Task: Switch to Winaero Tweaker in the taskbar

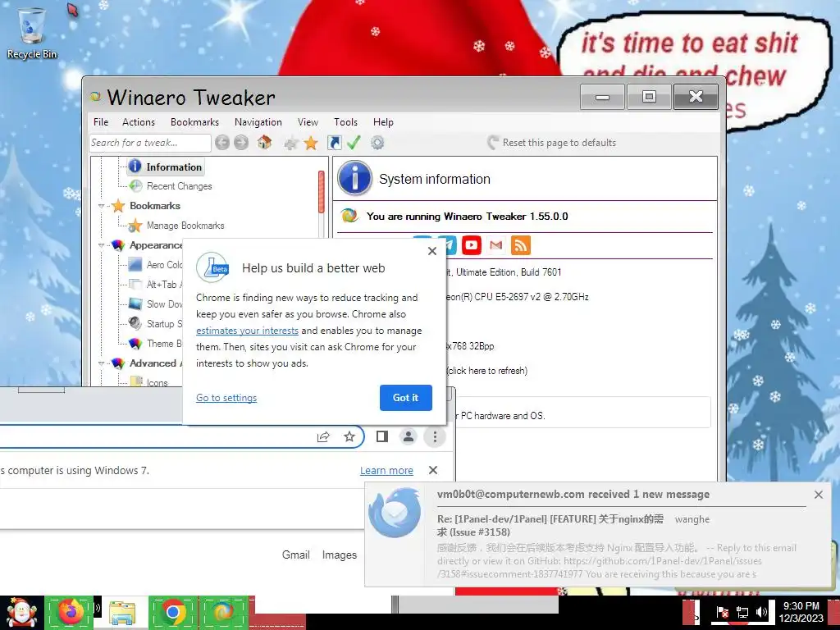Action: point(223,612)
